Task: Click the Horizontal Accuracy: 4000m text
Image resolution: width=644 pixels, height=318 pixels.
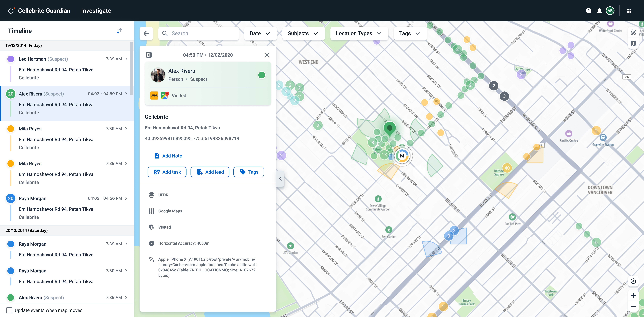Action: [184, 243]
